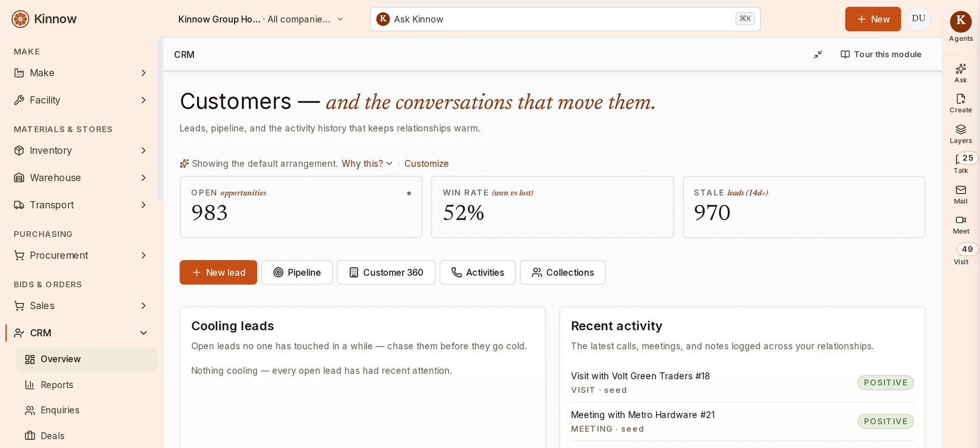Click the collapse view arrows icon
This screenshot has height=448, width=980.
[818, 55]
